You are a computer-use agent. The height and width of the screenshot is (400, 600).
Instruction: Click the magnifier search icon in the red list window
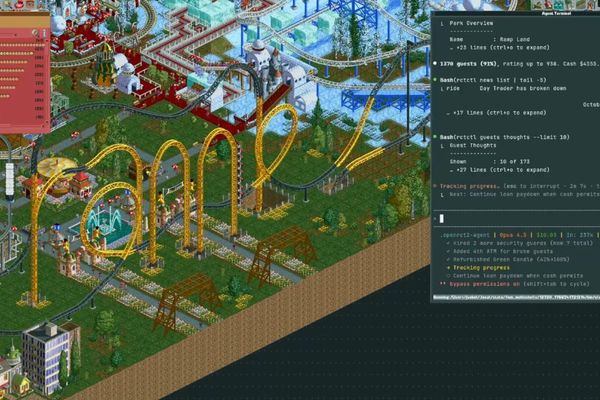click(x=35, y=33)
